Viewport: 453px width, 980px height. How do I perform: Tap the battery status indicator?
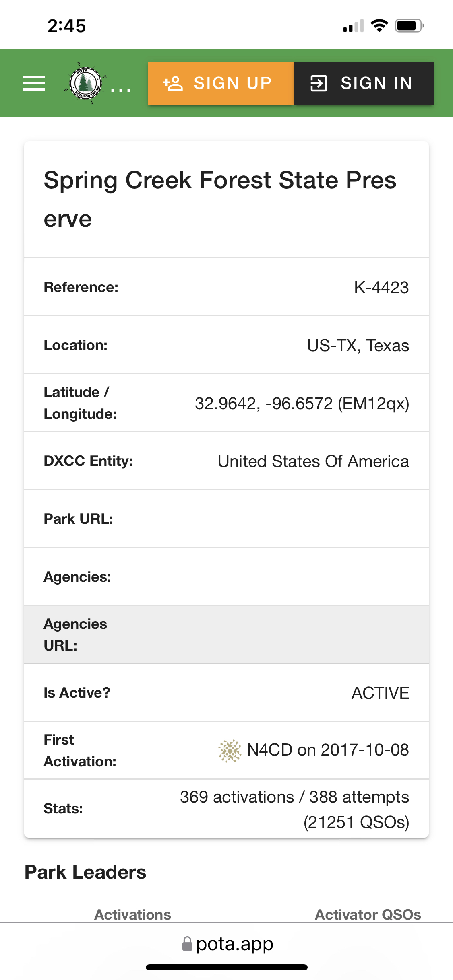click(410, 26)
